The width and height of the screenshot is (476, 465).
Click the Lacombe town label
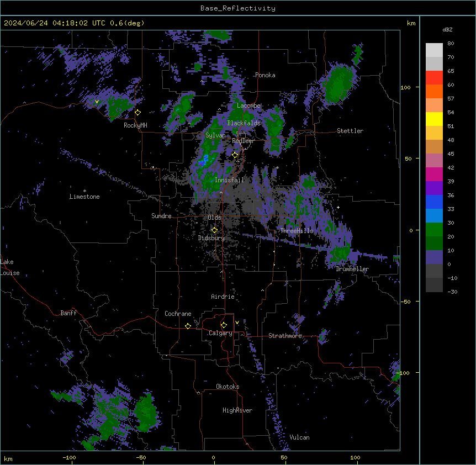click(x=248, y=105)
